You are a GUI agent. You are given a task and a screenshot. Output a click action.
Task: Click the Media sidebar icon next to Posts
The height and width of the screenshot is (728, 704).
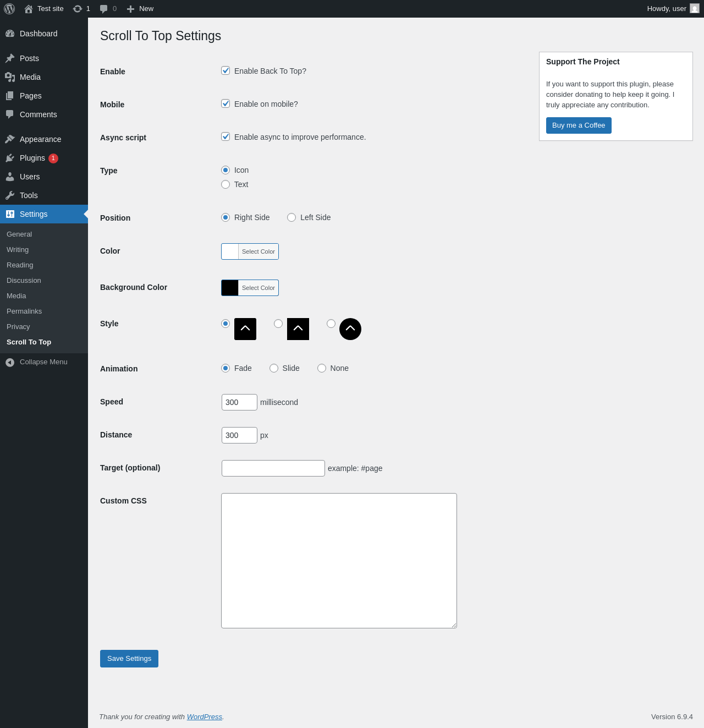pos(10,77)
